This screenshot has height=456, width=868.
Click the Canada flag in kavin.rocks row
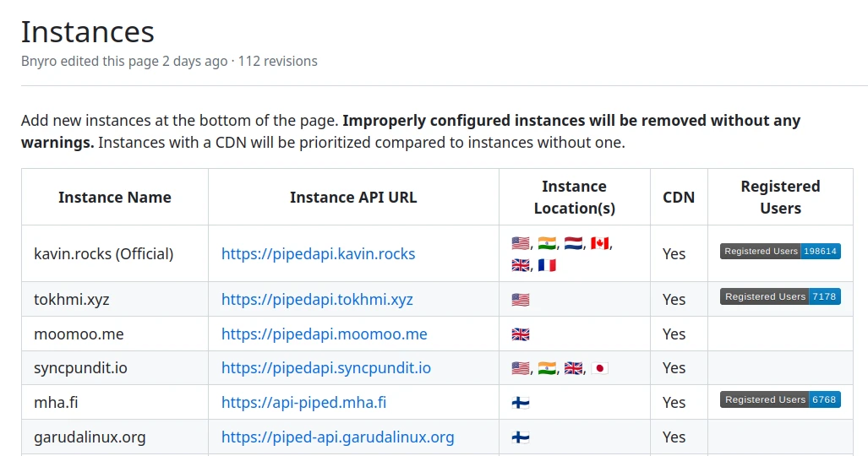pyautogui.click(x=599, y=243)
